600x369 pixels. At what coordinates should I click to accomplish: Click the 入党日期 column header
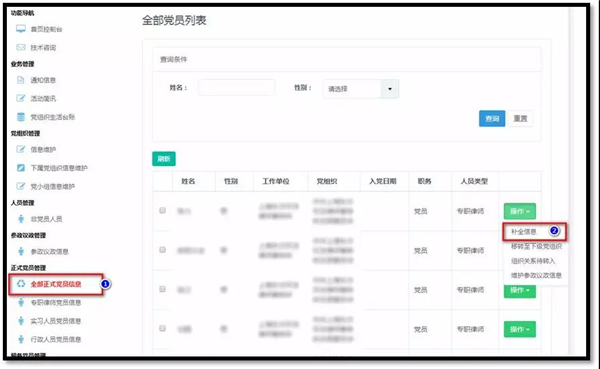[383, 181]
